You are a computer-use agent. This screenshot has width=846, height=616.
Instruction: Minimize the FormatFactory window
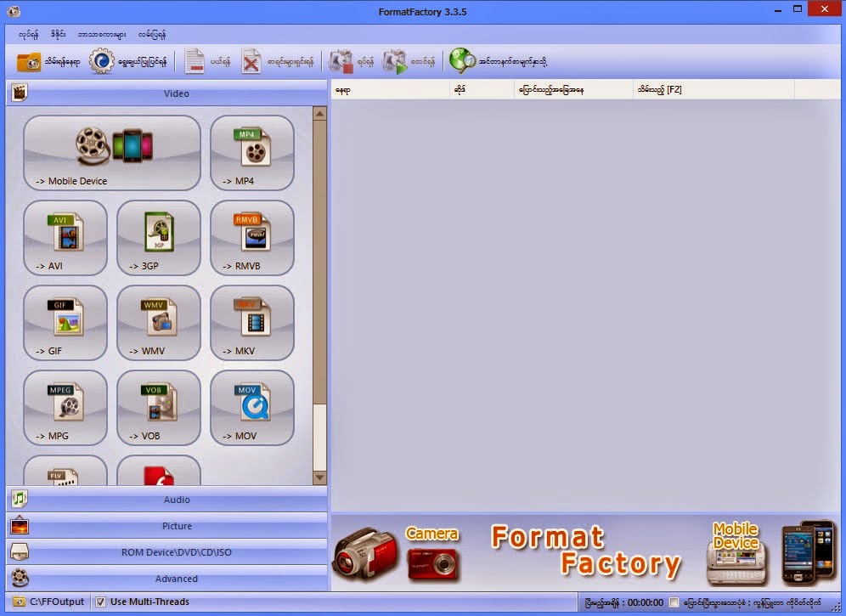[778, 9]
